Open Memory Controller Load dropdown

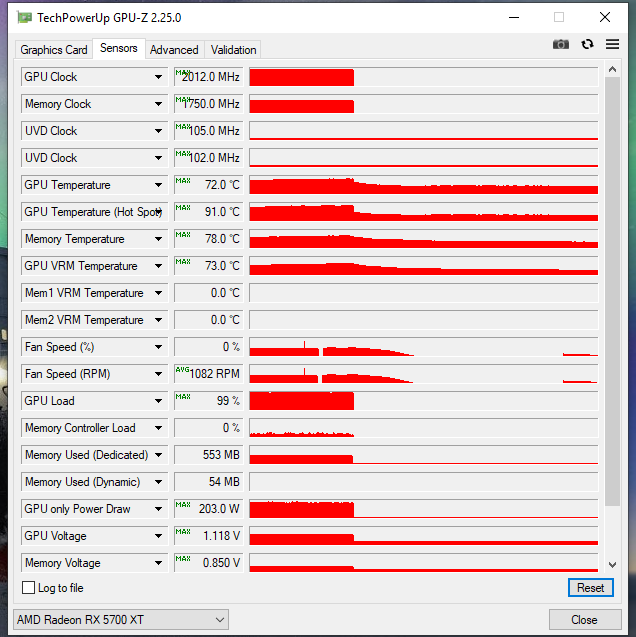(x=158, y=428)
